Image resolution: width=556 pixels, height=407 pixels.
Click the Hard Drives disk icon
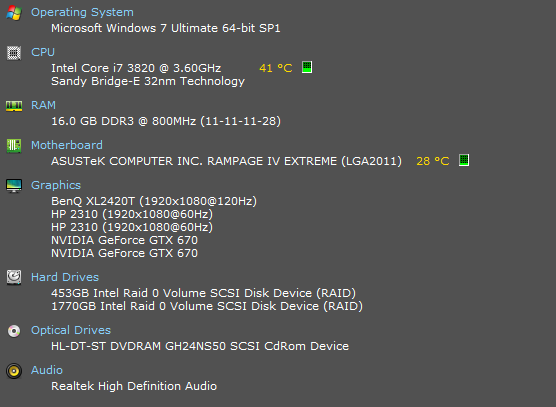click(x=14, y=277)
